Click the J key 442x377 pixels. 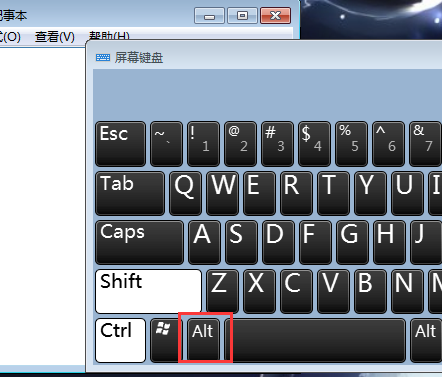(426, 242)
